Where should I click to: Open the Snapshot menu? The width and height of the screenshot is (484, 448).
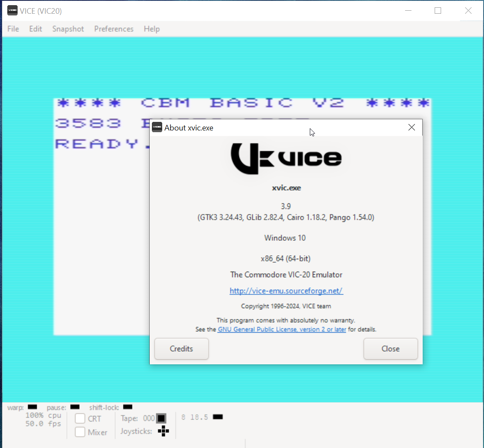click(68, 29)
